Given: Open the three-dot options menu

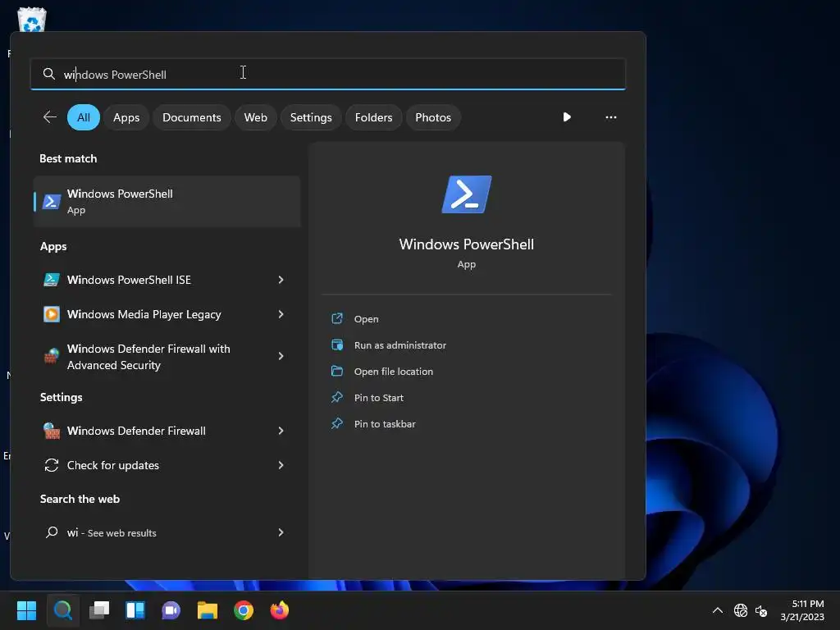Looking at the screenshot, I should click(610, 116).
